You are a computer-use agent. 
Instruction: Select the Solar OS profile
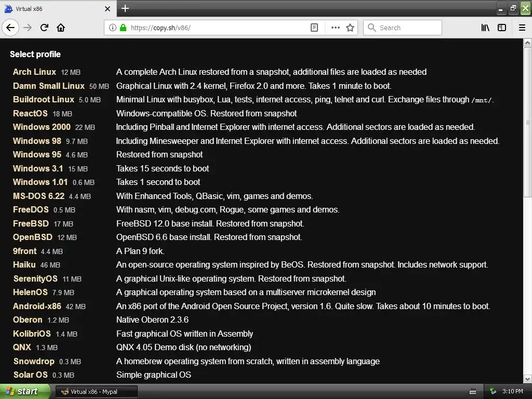coord(30,375)
